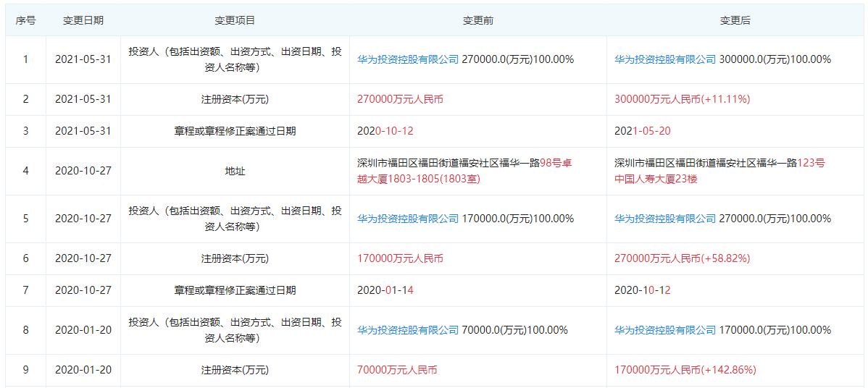Open 华为投资控股有限公司 link in row 8 变更后 cell
868x388 pixels.
click(x=665, y=330)
